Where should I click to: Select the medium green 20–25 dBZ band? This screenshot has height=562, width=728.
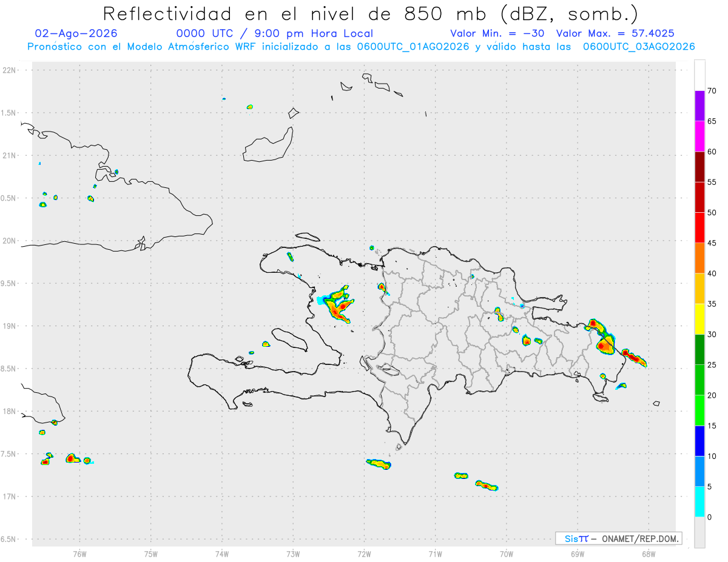(699, 380)
